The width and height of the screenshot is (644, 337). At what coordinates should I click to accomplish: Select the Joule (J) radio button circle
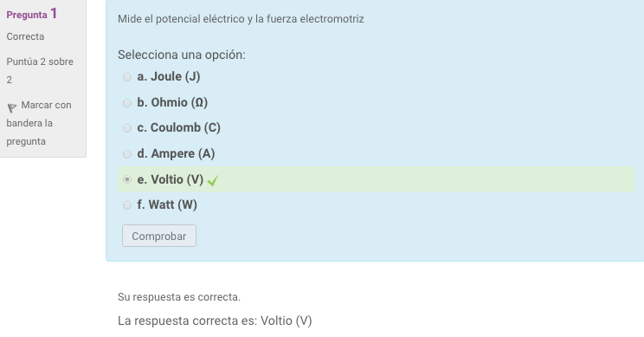click(x=127, y=77)
